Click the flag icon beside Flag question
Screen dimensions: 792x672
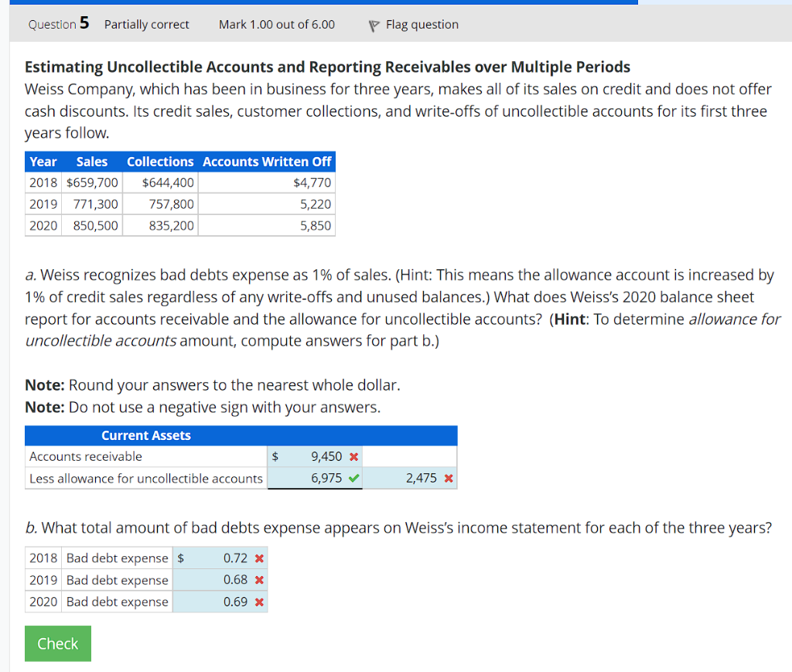(373, 24)
